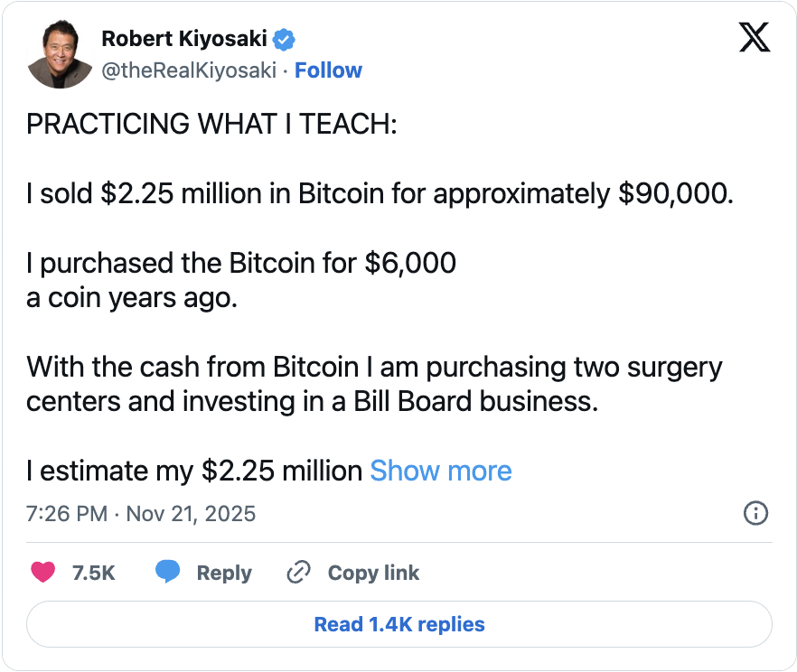
Task: Expand the post with Show more
Action: (x=441, y=471)
